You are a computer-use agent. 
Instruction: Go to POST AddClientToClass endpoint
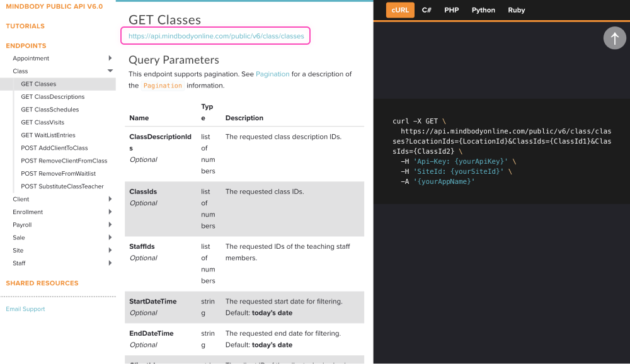pos(54,148)
